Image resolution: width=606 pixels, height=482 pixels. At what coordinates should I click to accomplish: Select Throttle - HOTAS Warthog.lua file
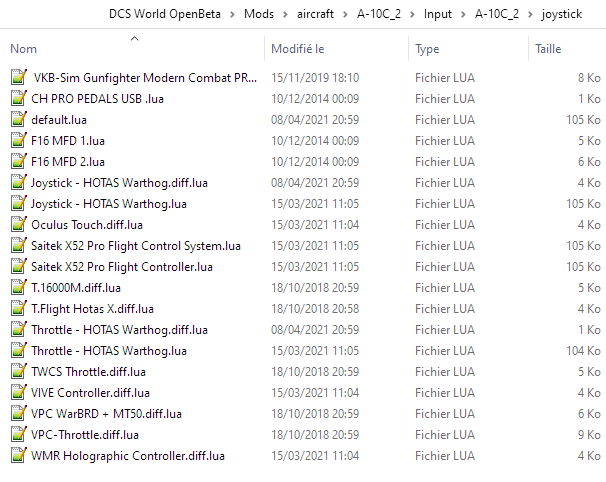pos(108,350)
